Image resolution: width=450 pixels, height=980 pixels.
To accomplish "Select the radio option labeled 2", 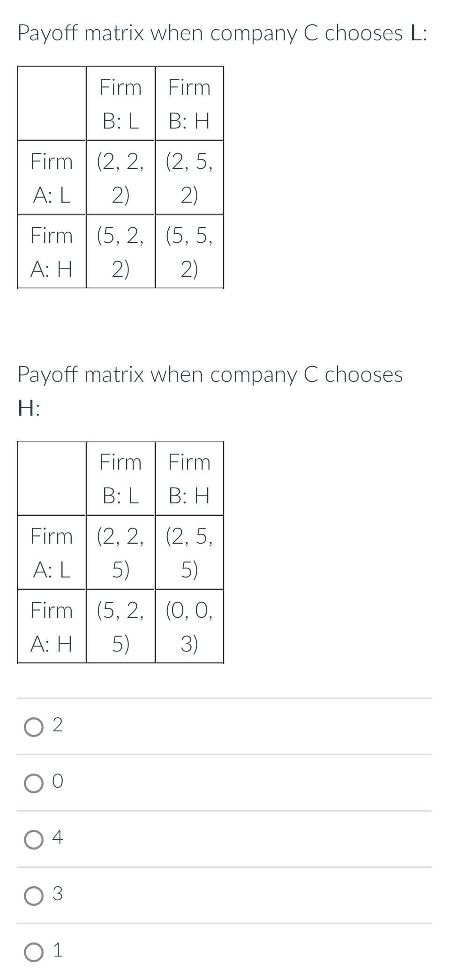I will [x=33, y=727].
